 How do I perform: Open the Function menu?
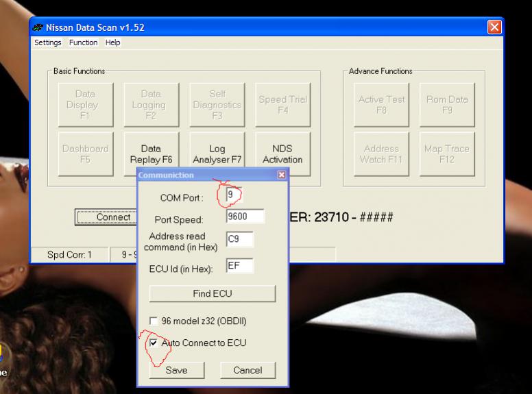(83, 42)
